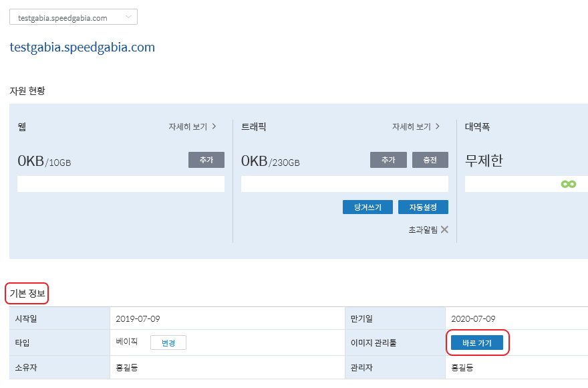Viewport: 588px width, 388px height.
Task: Click the unlimited bandwidth progress bar
Action: pyautogui.click(x=526, y=184)
